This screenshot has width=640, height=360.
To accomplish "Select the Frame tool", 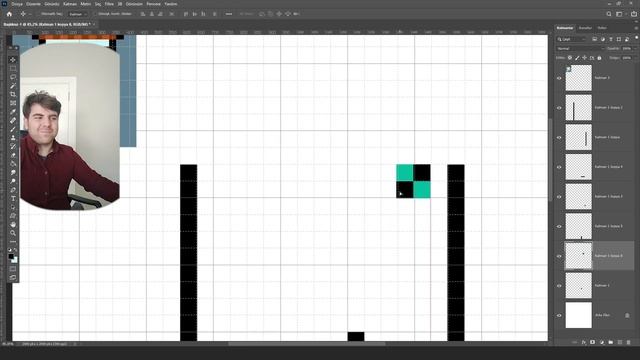I will 13,103.
